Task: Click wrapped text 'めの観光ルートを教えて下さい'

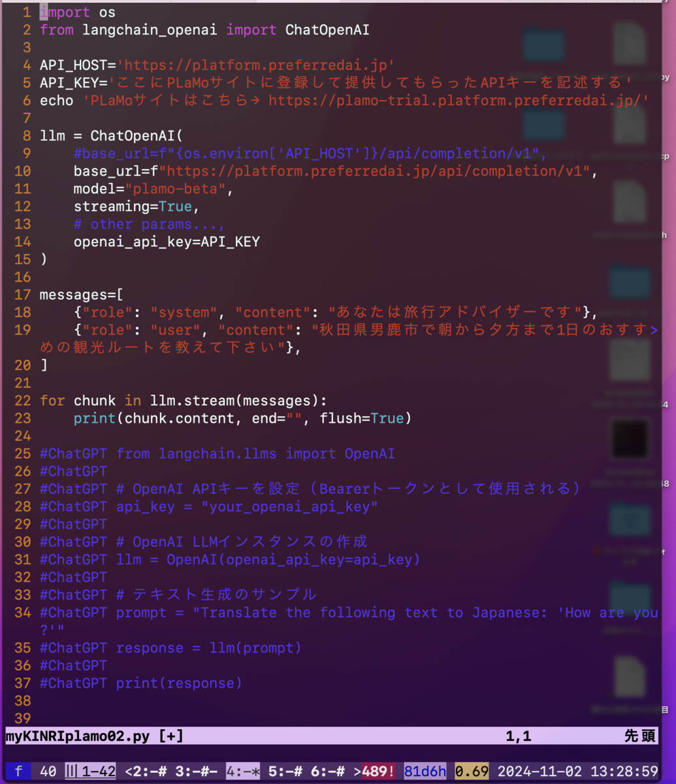Action: pyautogui.click(x=163, y=348)
